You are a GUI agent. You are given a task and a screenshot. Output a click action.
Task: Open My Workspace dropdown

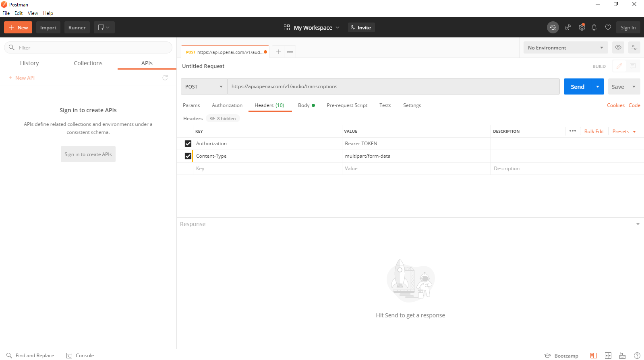point(312,27)
